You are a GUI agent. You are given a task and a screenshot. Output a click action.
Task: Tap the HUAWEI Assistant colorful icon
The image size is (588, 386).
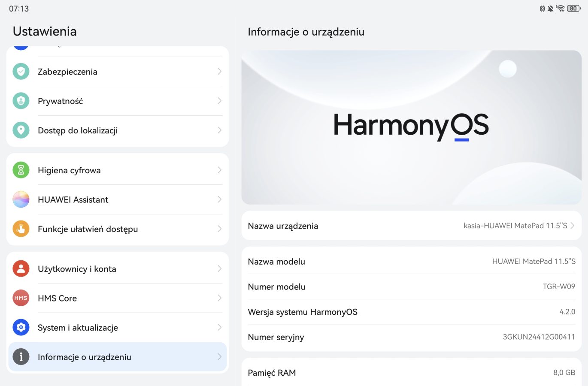[x=21, y=199]
